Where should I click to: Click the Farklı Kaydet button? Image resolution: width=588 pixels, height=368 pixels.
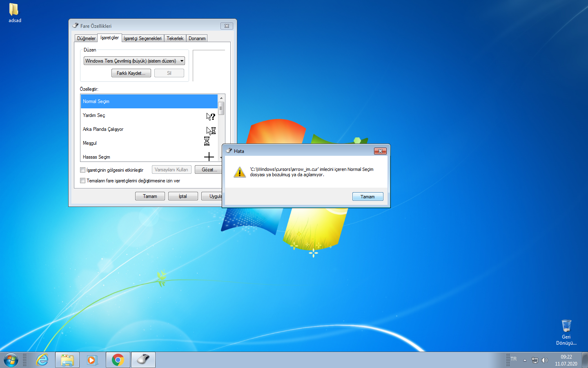pyautogui.click(x=131, y=73)
